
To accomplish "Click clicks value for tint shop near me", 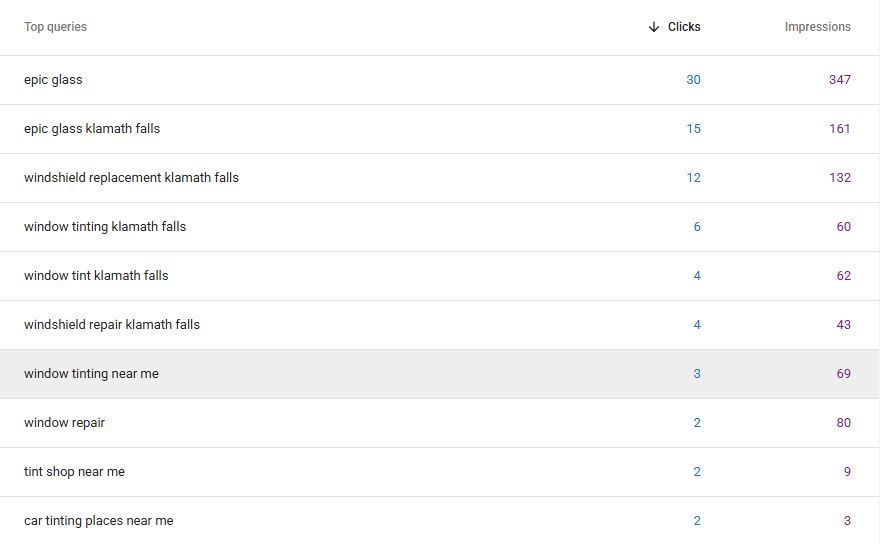I will [x=697, y=472].
